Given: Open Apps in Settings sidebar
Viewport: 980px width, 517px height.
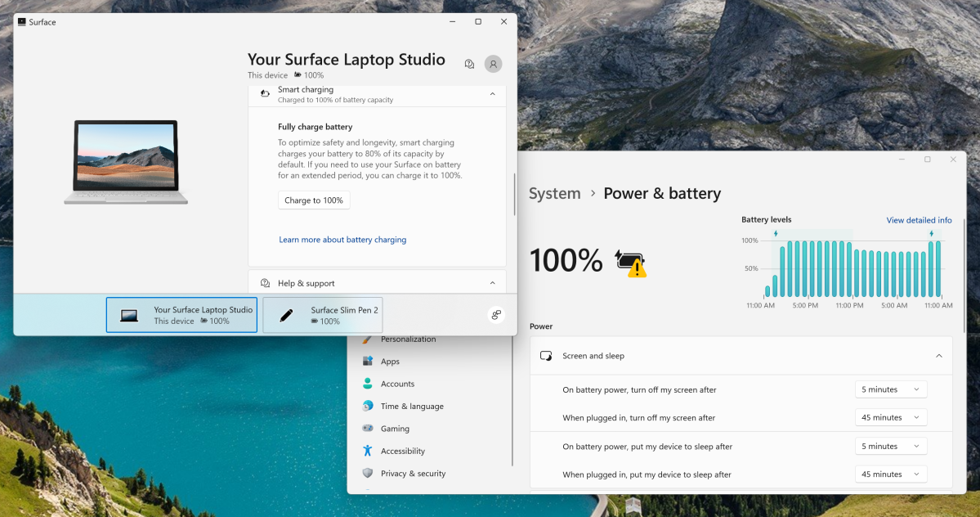Looking at the screenshot, I should pyautogui.click(x=390, y=362).
